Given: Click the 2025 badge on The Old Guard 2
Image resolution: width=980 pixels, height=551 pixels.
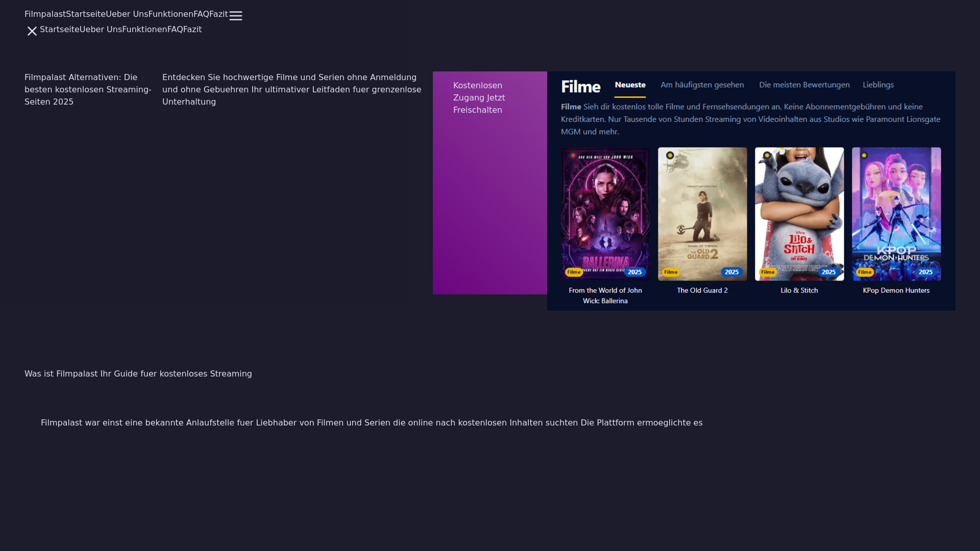Looking at the screenshot, I should tap(732, 272).
